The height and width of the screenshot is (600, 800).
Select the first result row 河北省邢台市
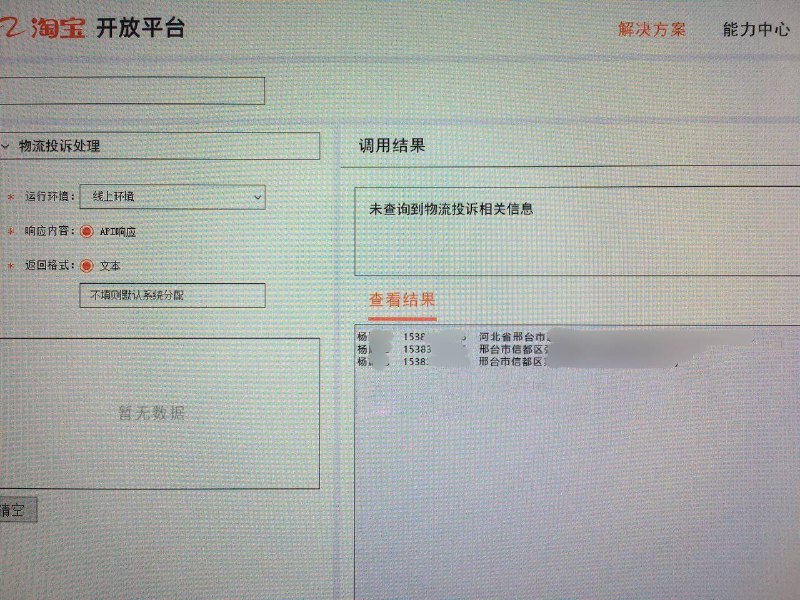556,337
